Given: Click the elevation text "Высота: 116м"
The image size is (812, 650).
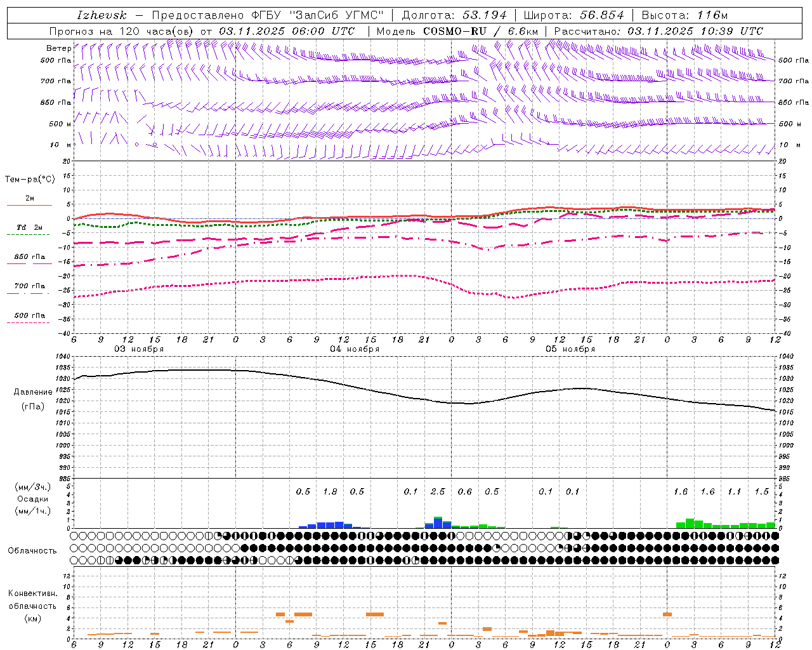Looking at the screenshot, I should [684, 15].
